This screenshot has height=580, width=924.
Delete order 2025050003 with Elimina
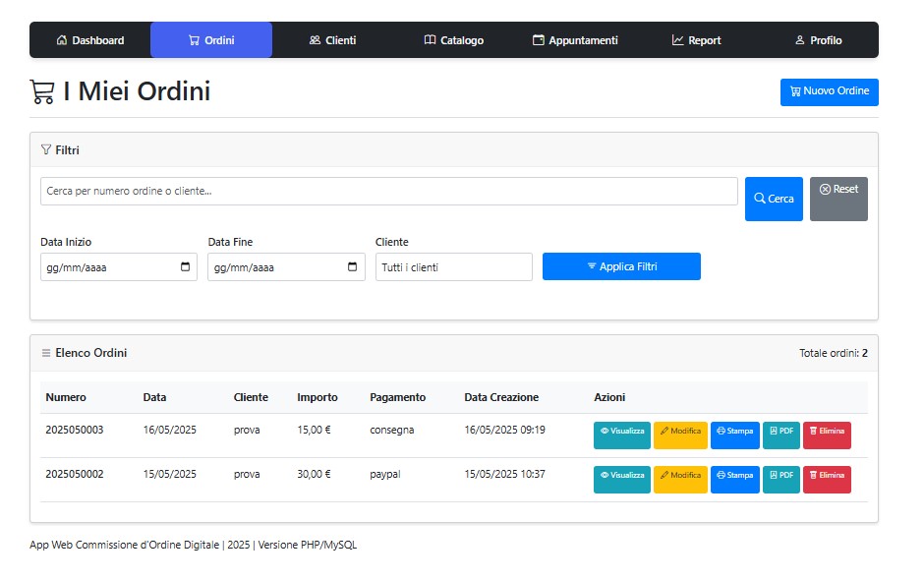827,432
